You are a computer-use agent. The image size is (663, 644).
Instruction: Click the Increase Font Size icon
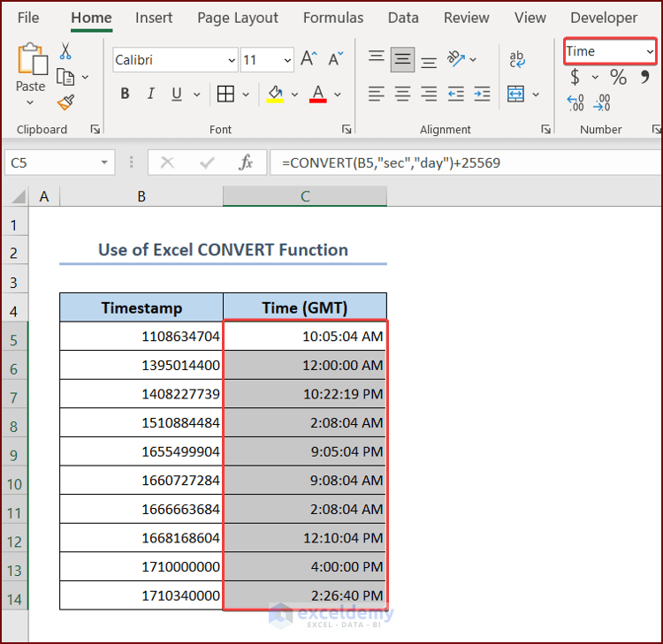309,59
